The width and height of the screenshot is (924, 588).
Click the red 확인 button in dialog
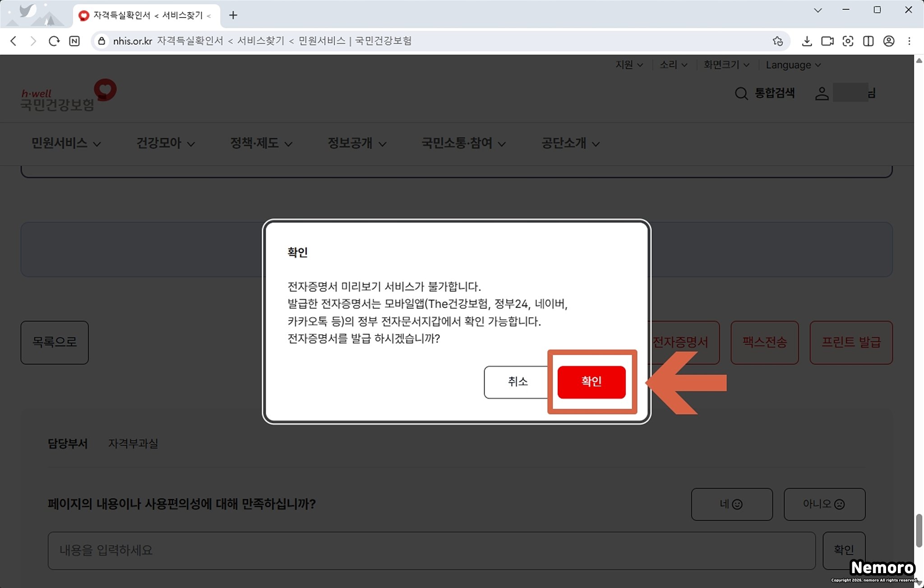tap(591, 382)
